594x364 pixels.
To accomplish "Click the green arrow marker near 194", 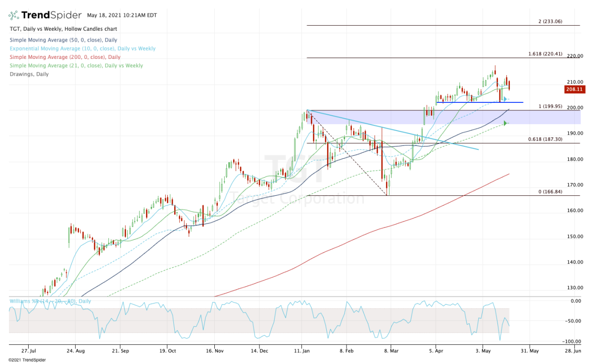I will 505,123.
